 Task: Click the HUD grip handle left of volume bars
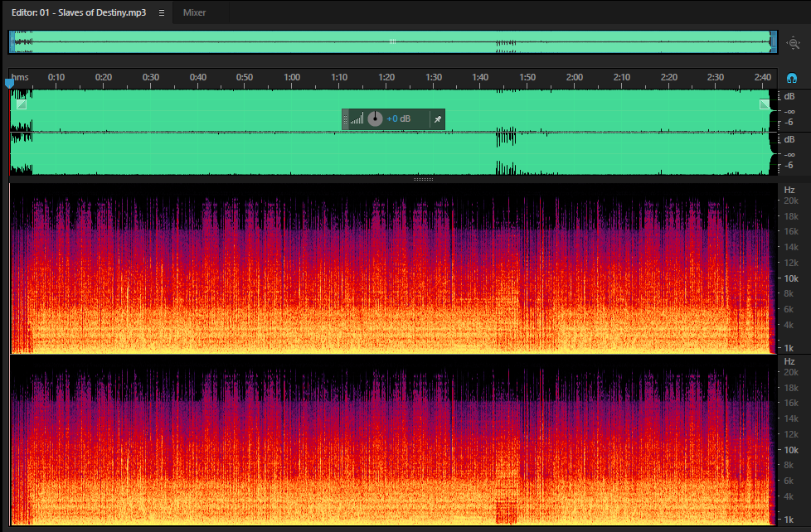[345, 119]
